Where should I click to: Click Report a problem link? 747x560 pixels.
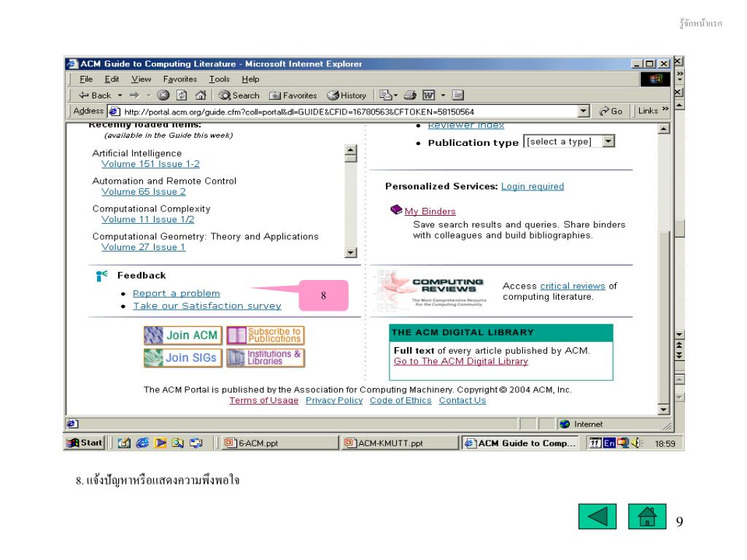[177, 293]
